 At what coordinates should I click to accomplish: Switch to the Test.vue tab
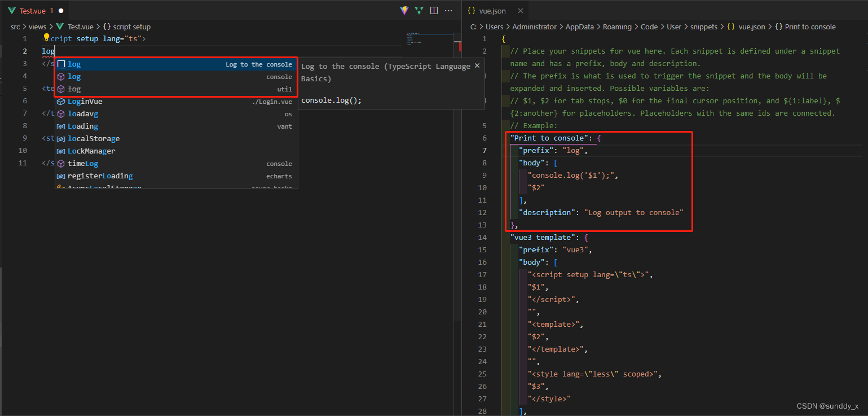[x=36, y=11]
